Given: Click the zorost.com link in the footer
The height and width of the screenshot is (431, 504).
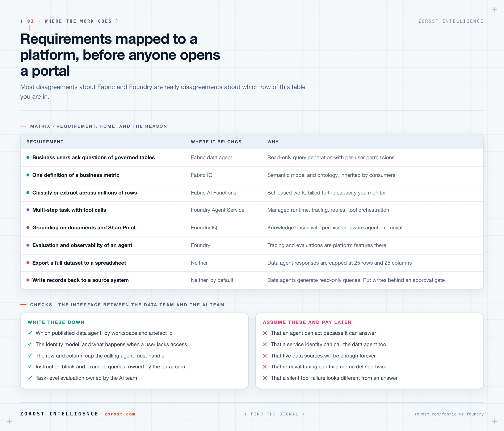Looking at the screenshot, I should 119,414.
